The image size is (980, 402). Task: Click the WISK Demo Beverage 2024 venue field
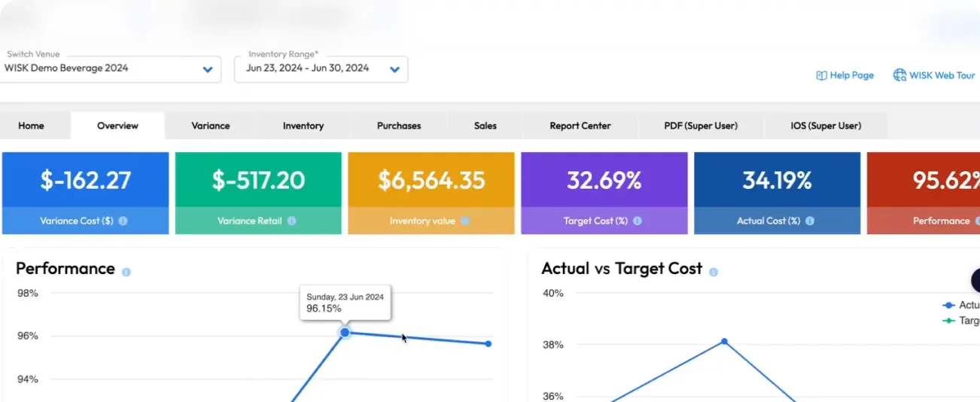pyautogui.click(x=111, y=69)
